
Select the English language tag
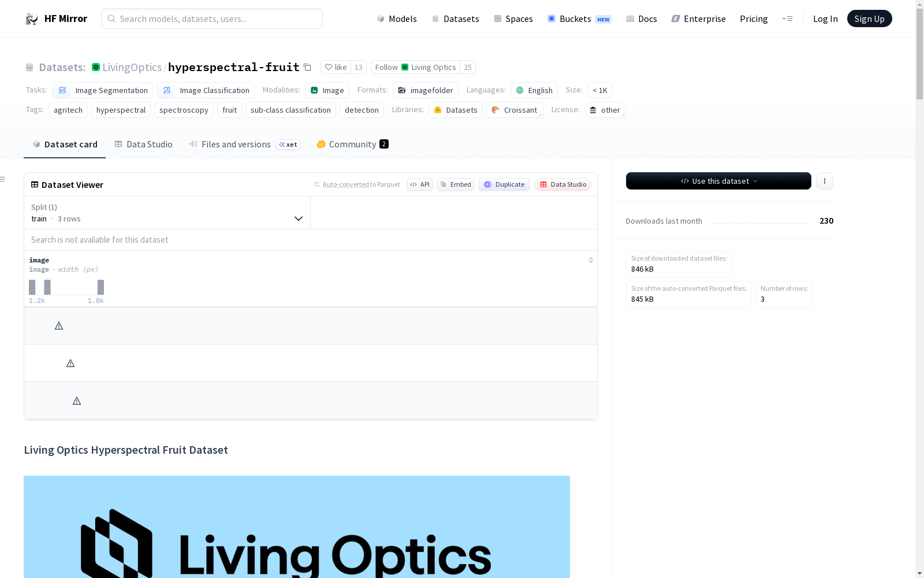[534, 90]
